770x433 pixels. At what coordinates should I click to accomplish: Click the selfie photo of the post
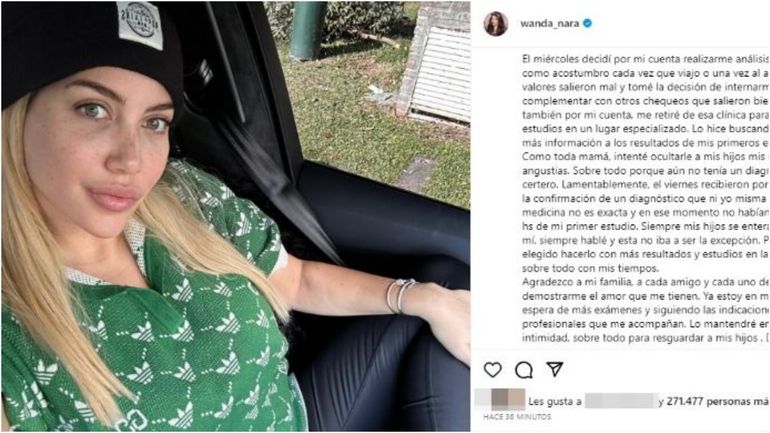pos(236,216)
